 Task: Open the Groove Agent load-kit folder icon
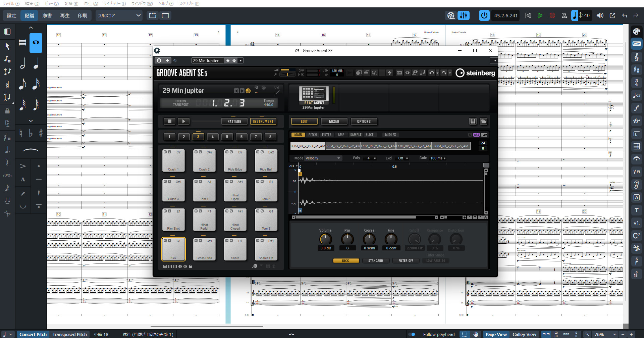(x=484, y=122)
